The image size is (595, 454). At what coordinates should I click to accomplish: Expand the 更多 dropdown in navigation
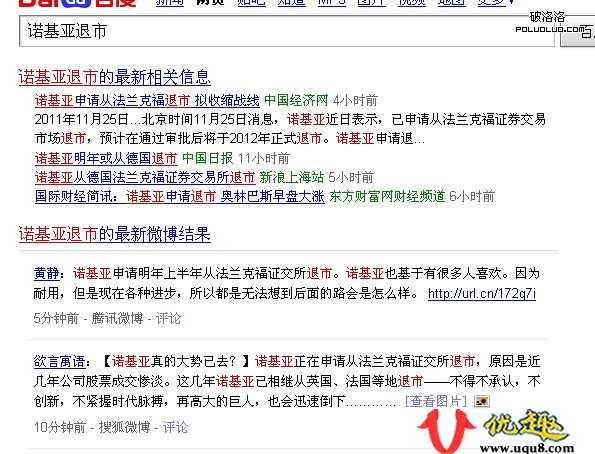(496, 3)
